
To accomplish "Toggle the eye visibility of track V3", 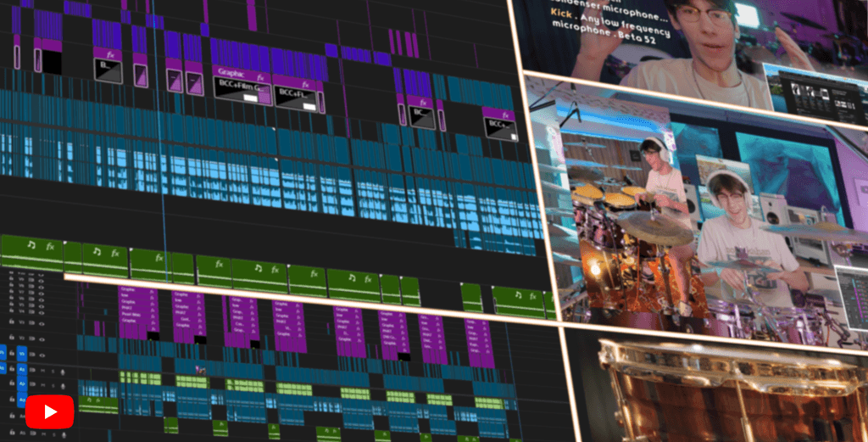I will (42, 324).
